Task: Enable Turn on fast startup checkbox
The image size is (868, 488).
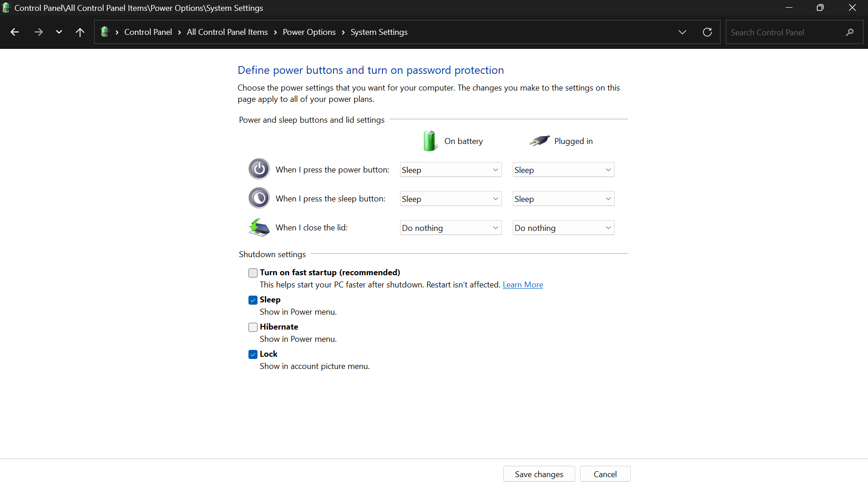Action: click(253, 273)
